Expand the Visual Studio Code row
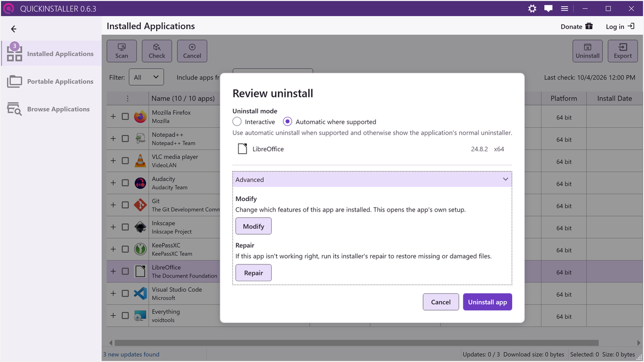Screen dimensions: 644x362 pyautogui.click(x=113, y=294)
